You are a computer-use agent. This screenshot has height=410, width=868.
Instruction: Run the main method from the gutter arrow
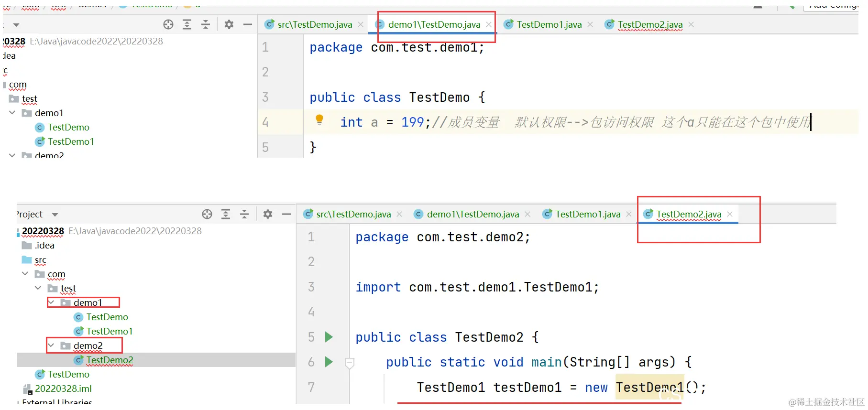coord(329,362)
